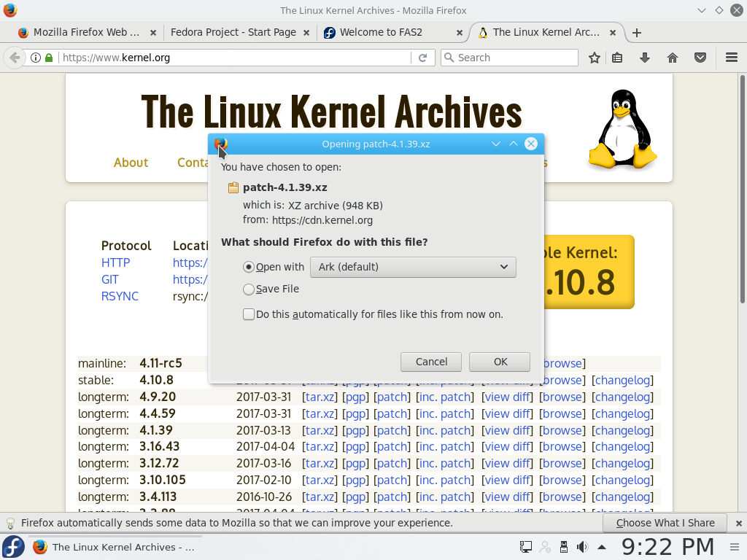Click Cancel in the download dialog
747x560 pixels.
point(431,362)
